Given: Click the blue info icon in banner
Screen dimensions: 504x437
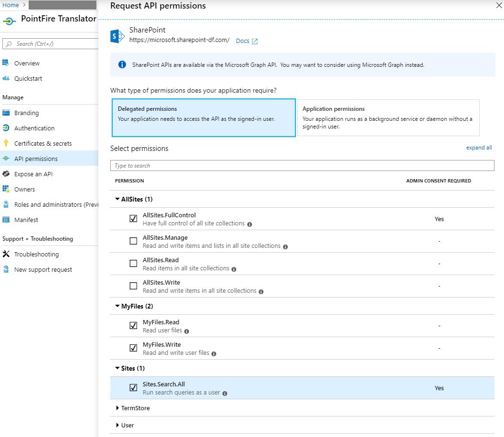Looking at the screenshot, I should (x=122, y=64).
